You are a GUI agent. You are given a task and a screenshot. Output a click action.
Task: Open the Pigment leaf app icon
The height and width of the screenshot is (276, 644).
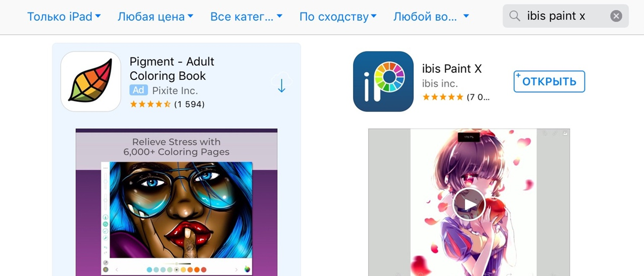point(91,81)
